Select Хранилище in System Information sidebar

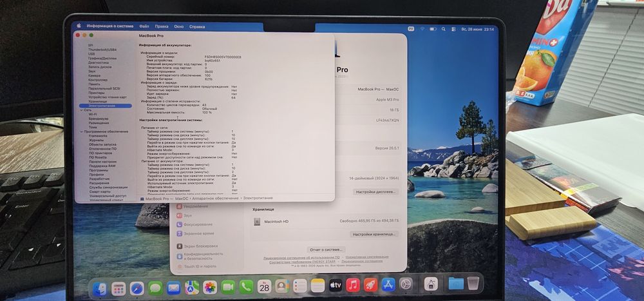tap(97, 101)
